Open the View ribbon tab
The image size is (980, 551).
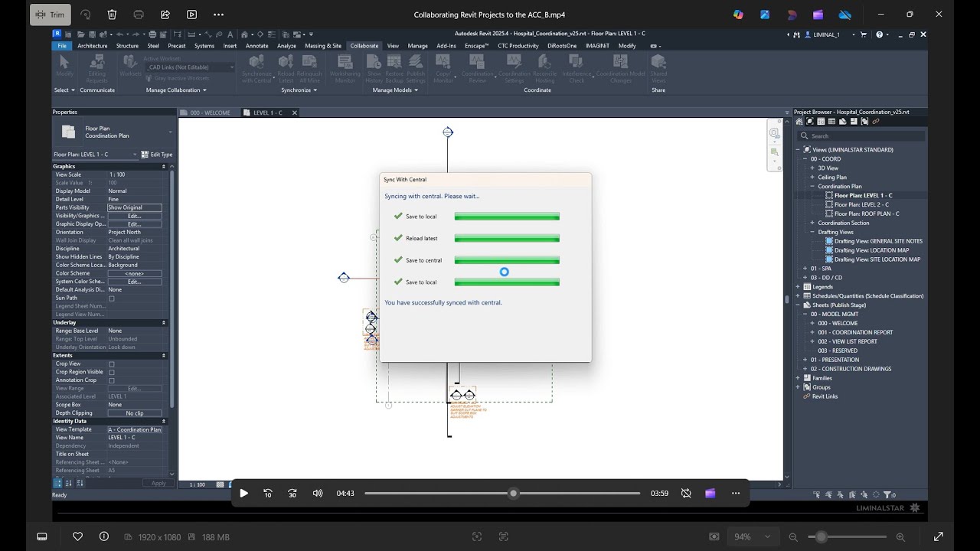click(x=393, y=46)
